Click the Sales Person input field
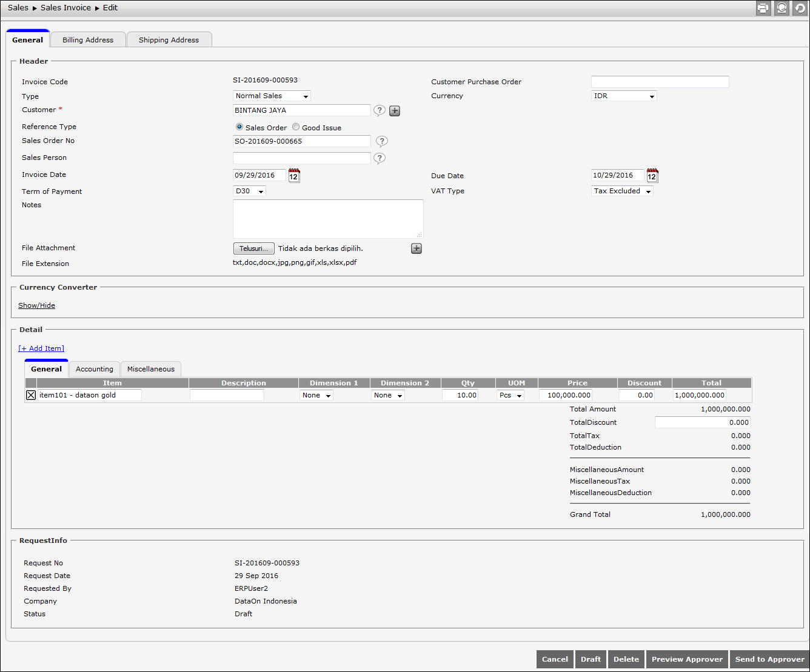The height and width of the screenshot is (672, 810). coord(302,158)
